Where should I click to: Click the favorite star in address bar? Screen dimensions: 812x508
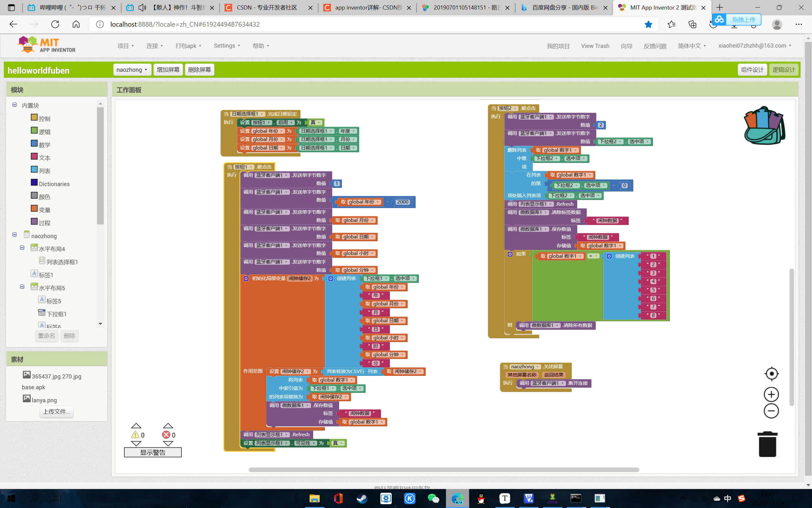(x=648, y=24)
